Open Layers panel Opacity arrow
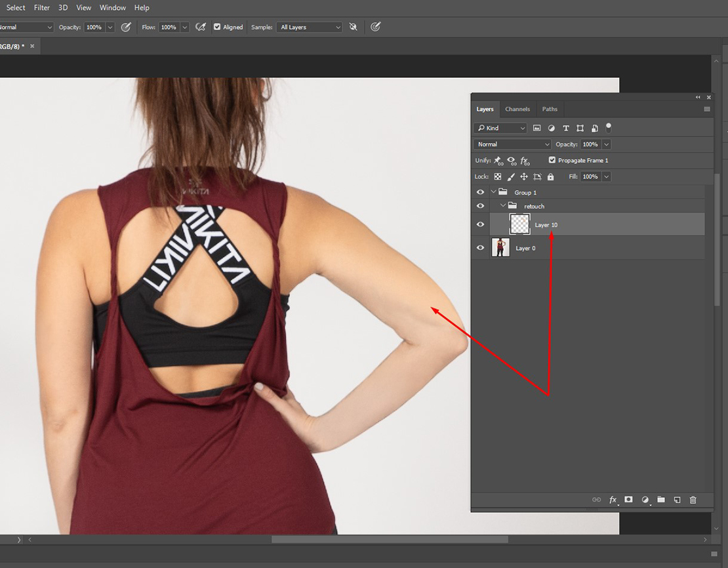This screenshot has height=568, width=728. tap(607, 144)
